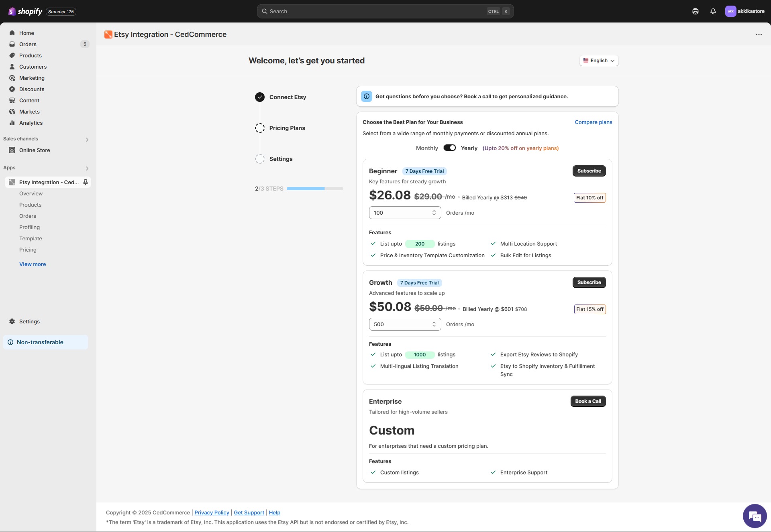Subscribe to the Growth plan
Viewport: 771px width, 532px height.
[589, 282]
